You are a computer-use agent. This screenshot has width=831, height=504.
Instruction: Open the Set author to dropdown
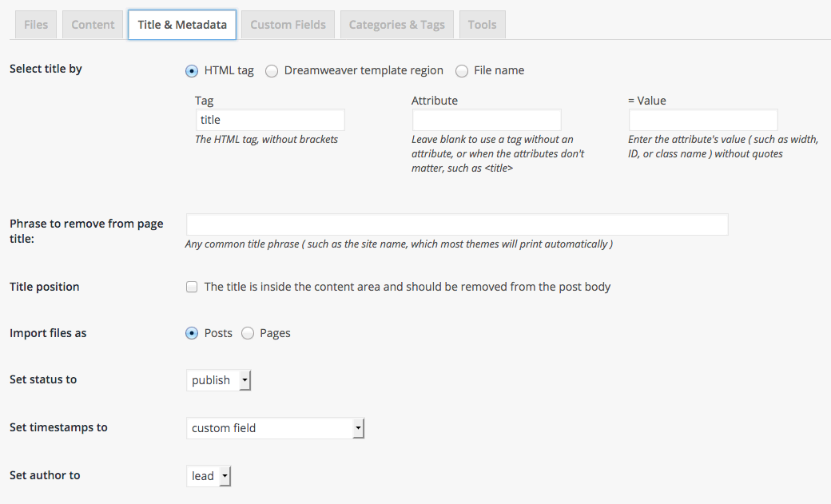209,476
